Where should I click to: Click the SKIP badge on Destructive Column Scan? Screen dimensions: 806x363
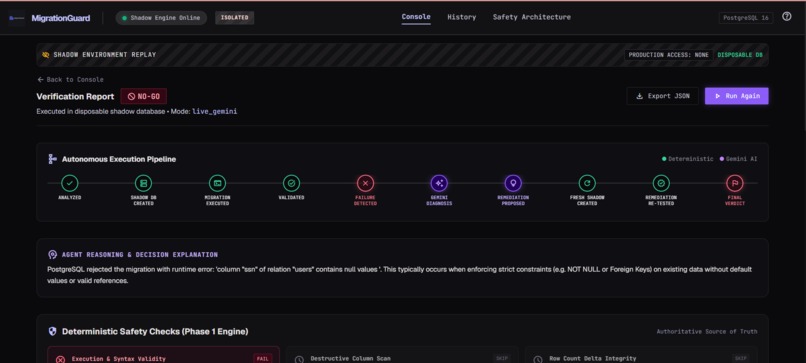(501, 358)
